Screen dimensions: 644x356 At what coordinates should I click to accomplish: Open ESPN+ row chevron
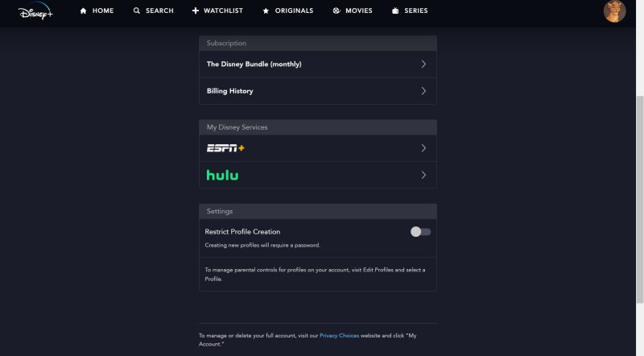tap(423, 148)
